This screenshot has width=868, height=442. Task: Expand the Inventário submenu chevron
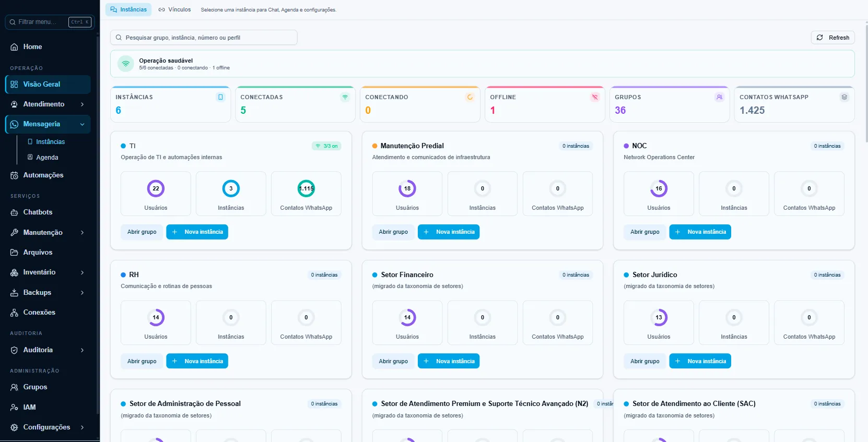83,272
